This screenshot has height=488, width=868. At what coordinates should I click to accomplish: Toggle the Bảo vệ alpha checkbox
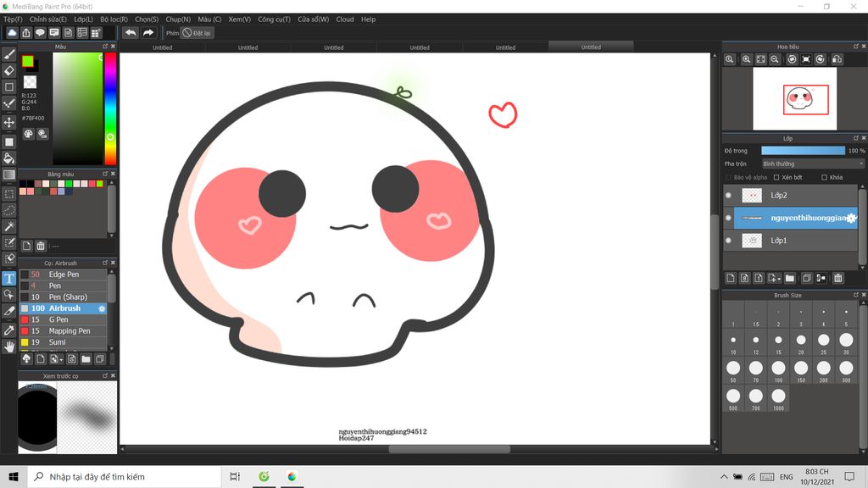point(728,178)
